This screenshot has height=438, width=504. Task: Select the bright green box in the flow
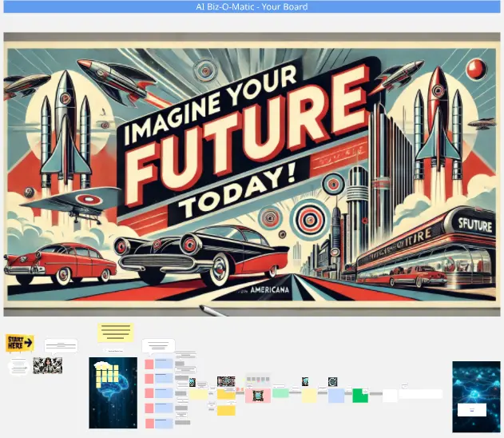pos(360,395)
